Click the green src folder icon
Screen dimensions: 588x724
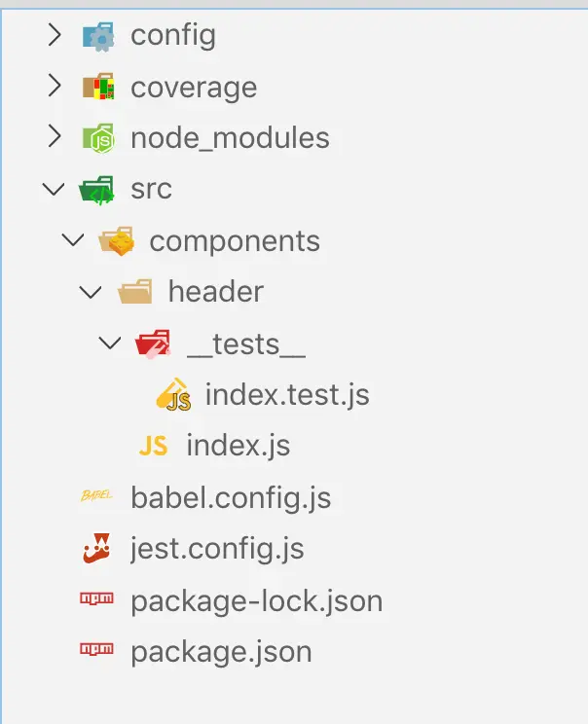click(x=98, y=190)
